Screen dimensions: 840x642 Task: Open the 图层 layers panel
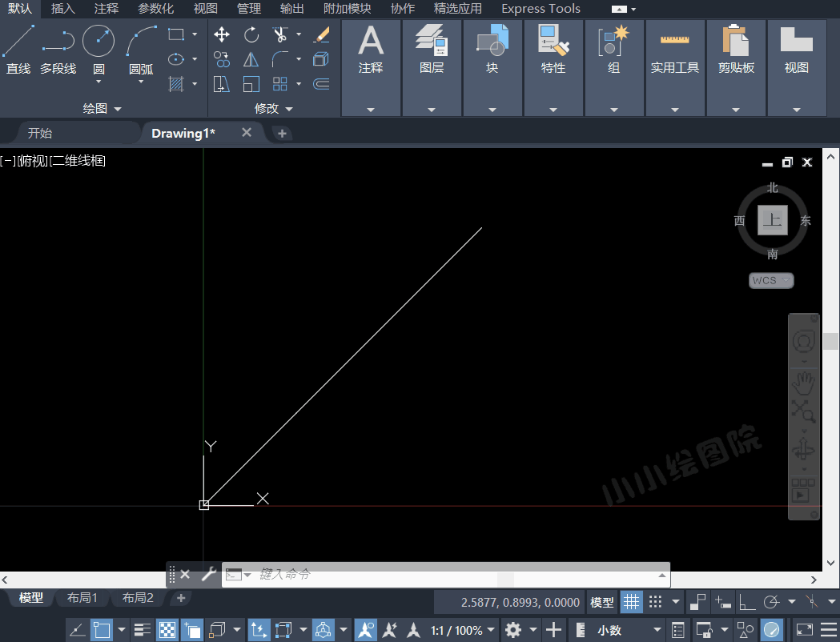[432, 67]
